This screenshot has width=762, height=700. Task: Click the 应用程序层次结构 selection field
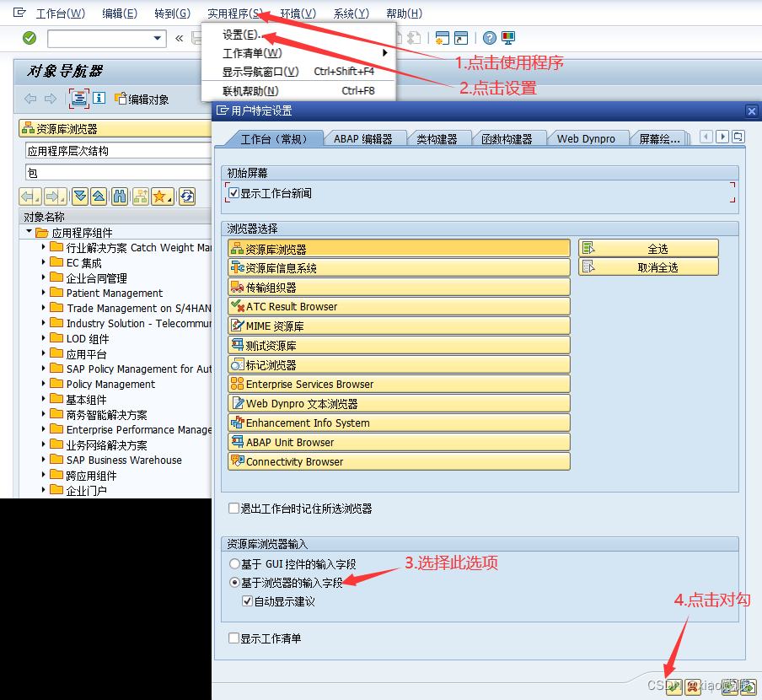click(x=119, y=151)
